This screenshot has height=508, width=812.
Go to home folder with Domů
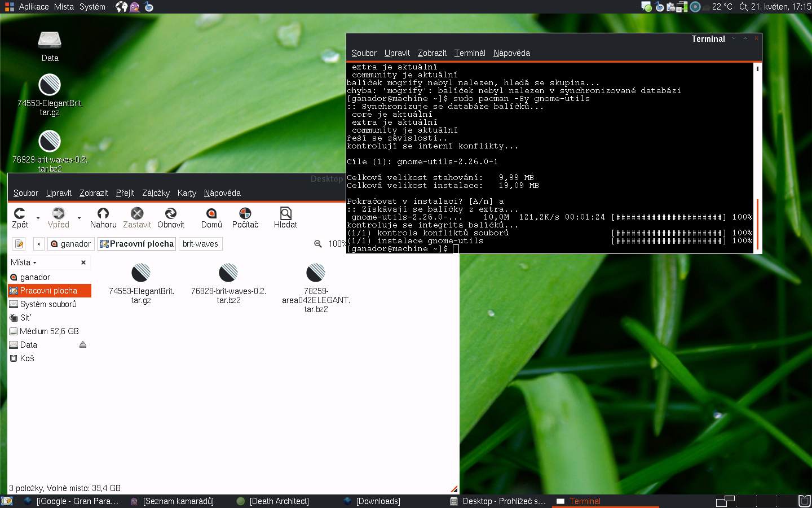click(x=211, y=217)
